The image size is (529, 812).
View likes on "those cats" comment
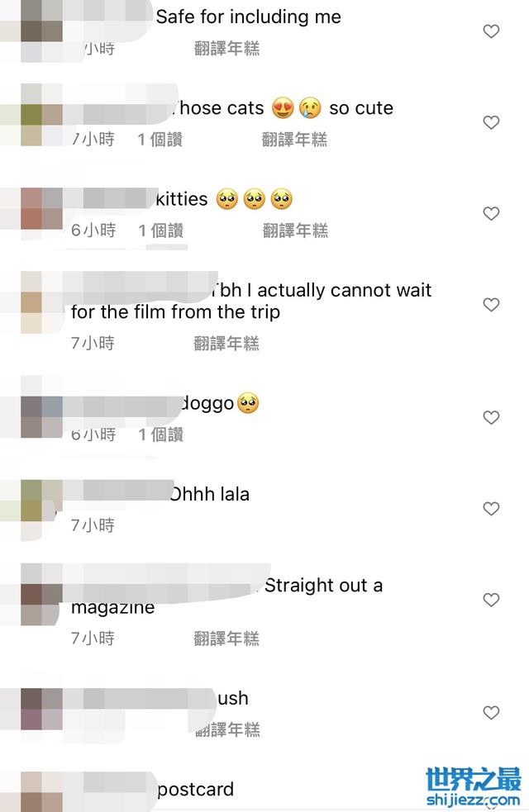tap(160, 140)
